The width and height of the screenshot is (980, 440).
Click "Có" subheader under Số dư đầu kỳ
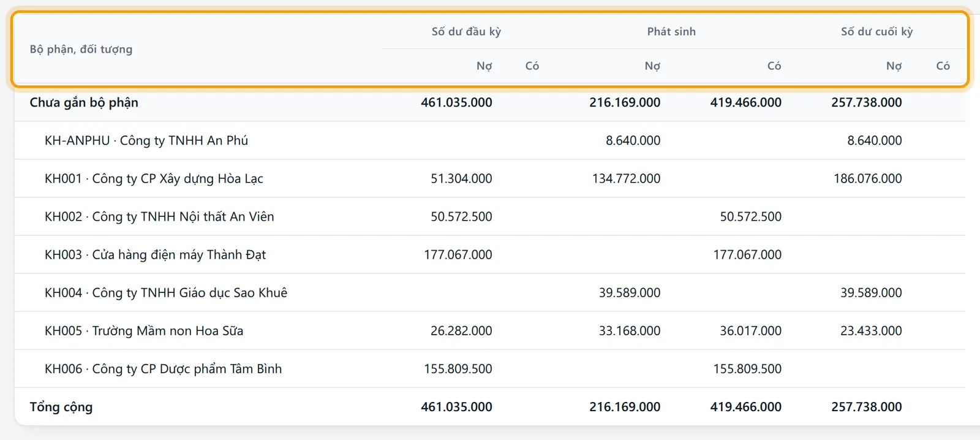click(532, 66)
